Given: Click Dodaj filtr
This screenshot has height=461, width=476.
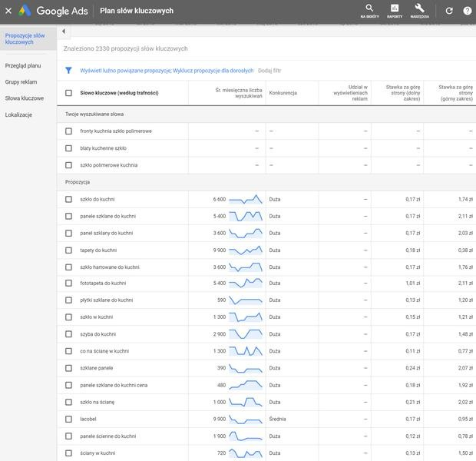Looking at the screenshot, I should pos(269,71).
